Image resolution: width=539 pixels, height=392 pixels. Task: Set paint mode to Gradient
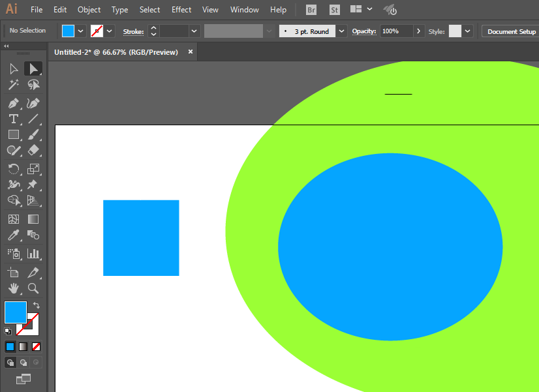coord(23,346)
